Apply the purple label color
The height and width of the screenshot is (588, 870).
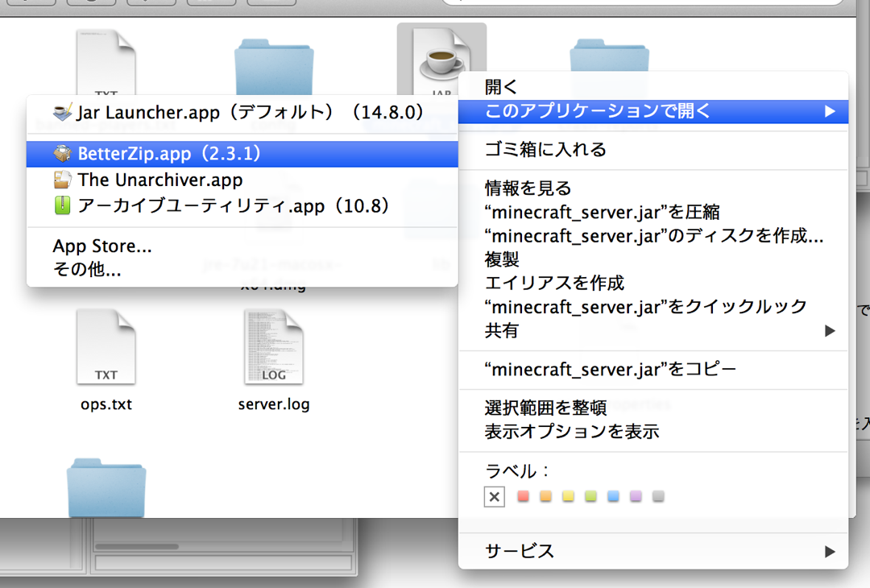[x=636, y=496]
